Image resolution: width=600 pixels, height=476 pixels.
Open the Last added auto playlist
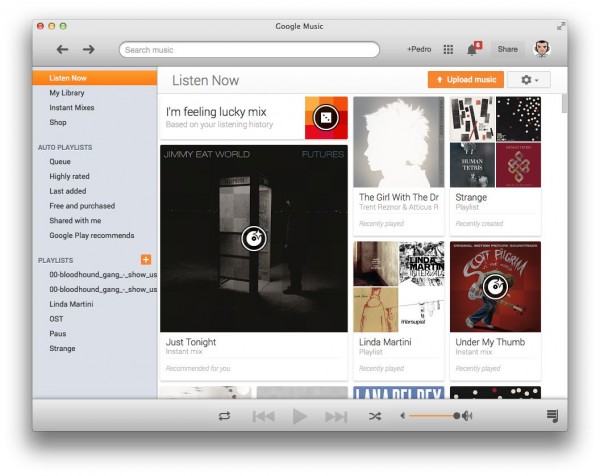[68, 191]
